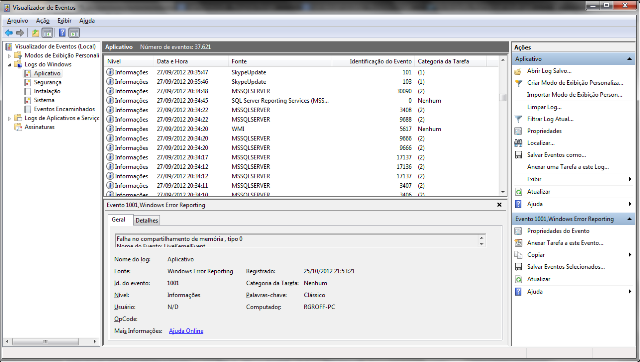This screenshot has width=640, height=362.
Task: Click Propriedades do Evento icon
Action: click(x=518, y=231)
